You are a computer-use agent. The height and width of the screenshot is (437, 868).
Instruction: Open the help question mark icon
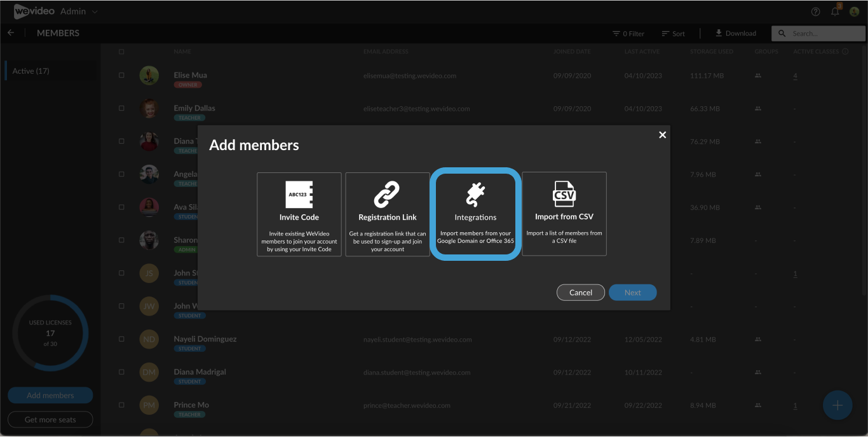816,12
